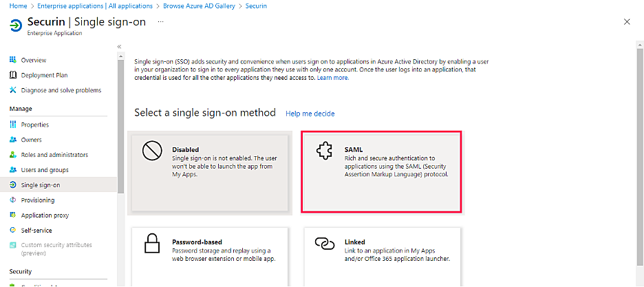Click the Overview grid icon
Image resolution: width=644 pixels, height=287 pixels.
click(13, 60)
